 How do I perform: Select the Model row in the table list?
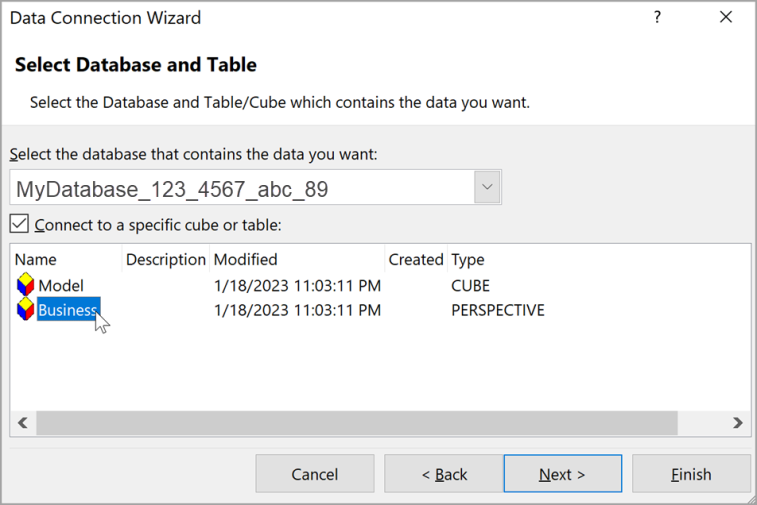pos(61,286)
